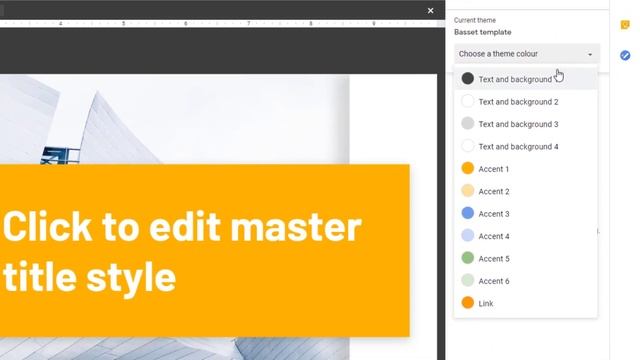Choose the Link theme colour
The width and height of the screenshot is (640, 360).
[x=526, y=303]
